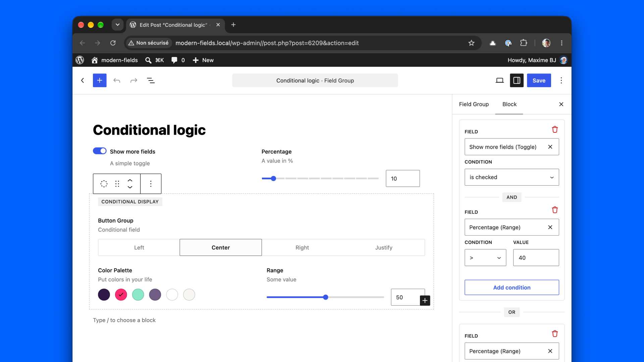Clear the Show more fields (Toggle) selection
Image resolution: width=644 pixels, height=362 pixels.
pos(550,147)
